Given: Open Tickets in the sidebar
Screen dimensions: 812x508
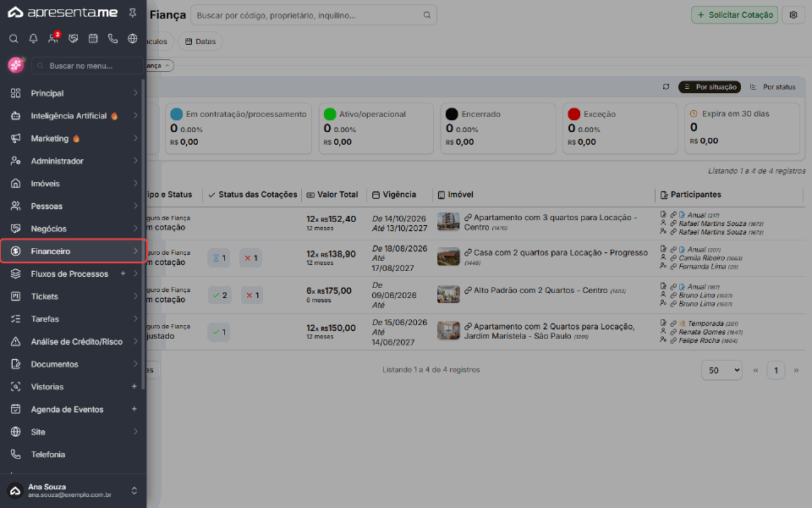Looking at the screenshot, I should coord(73,296).
